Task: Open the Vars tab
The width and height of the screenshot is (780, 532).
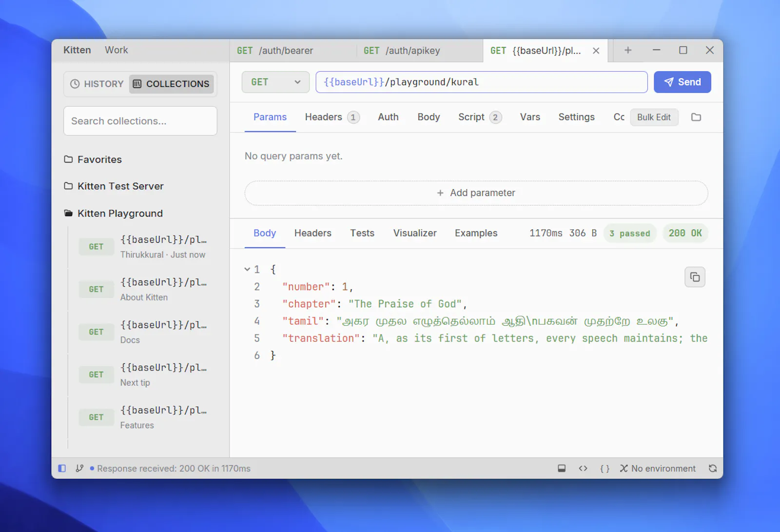Action: pos(530,117)
